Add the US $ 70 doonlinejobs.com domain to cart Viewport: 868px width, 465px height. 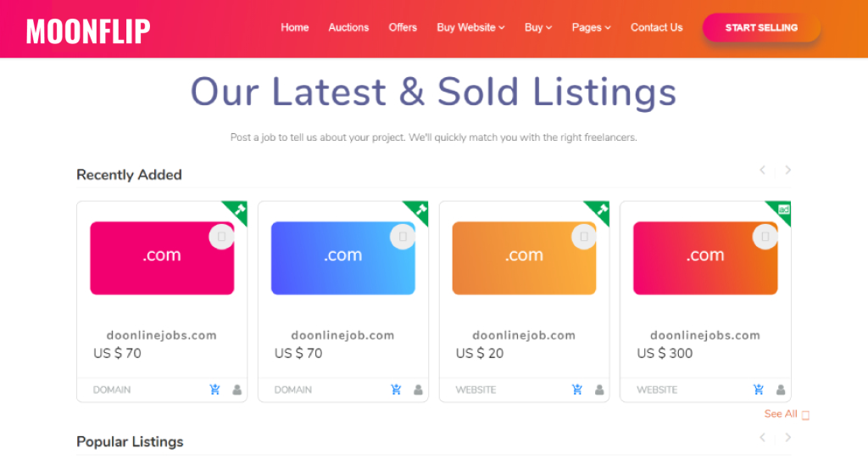click(x=214, y=389)
